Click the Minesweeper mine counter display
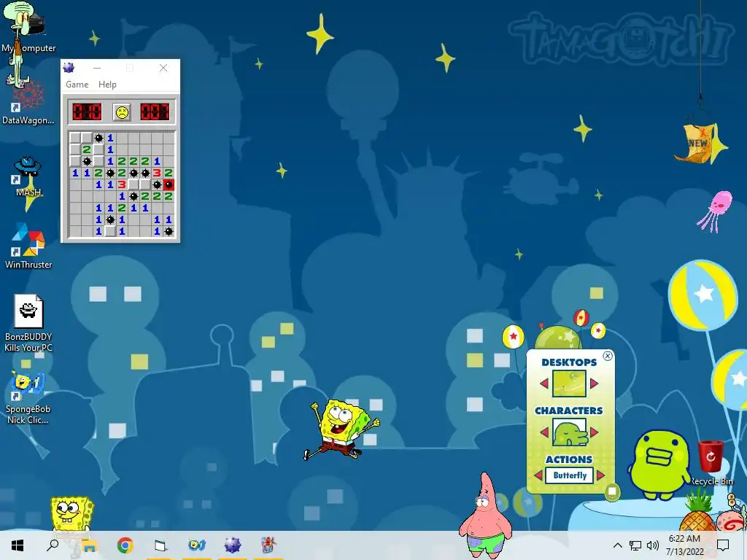747x560 pixels. 87,112
